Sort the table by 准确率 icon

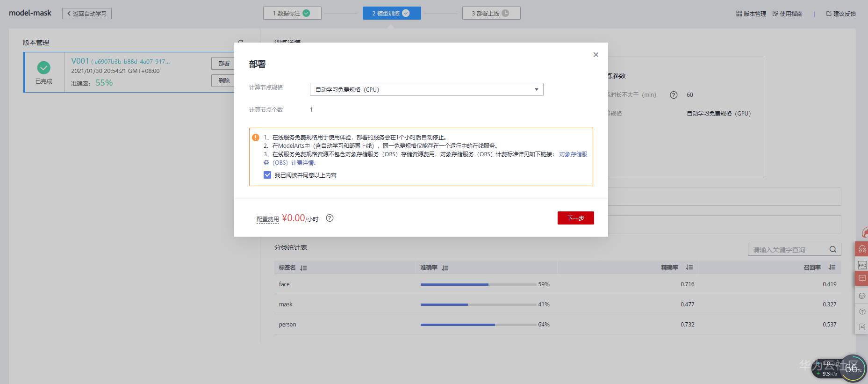tap(445, 268)
